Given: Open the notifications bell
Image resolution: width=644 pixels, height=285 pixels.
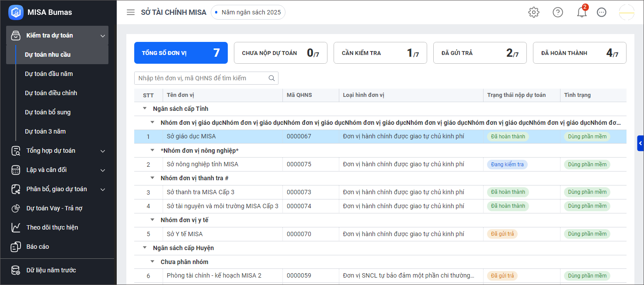Looking at the screenshot, I should click(x=581, y=12).
